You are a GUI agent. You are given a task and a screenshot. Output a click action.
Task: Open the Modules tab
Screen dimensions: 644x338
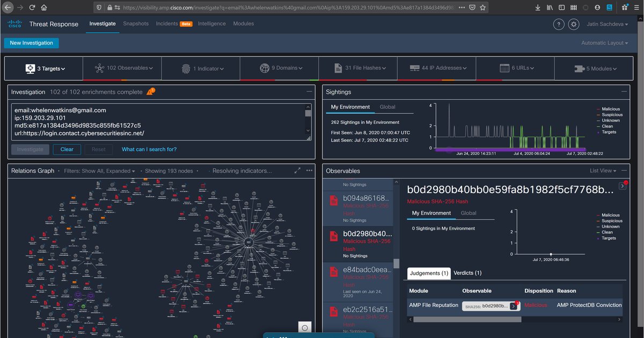tap(244, 24)
